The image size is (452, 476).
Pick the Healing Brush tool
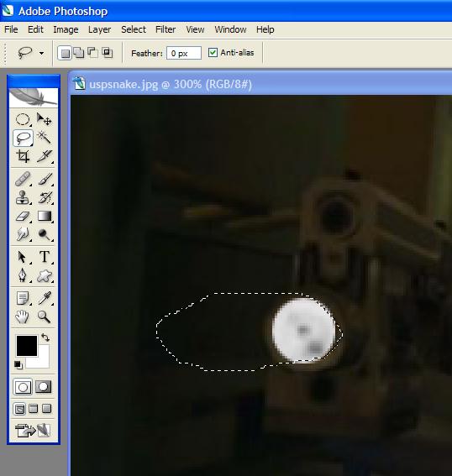click(23, 179)
